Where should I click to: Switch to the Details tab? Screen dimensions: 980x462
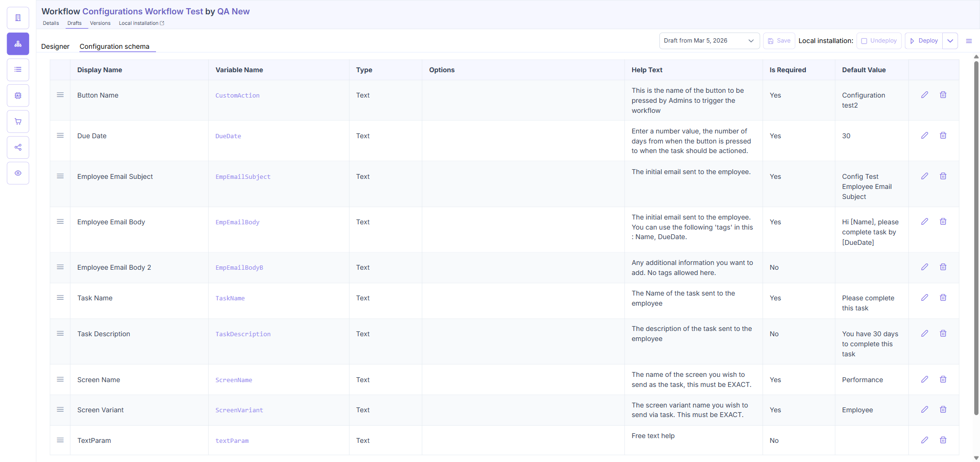51,23
